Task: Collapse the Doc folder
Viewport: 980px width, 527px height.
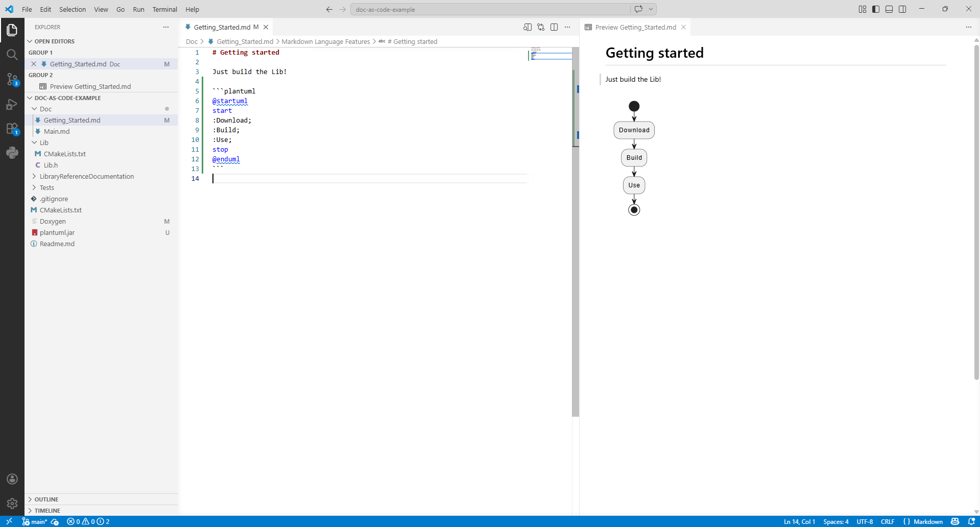Action: [45, 109]
